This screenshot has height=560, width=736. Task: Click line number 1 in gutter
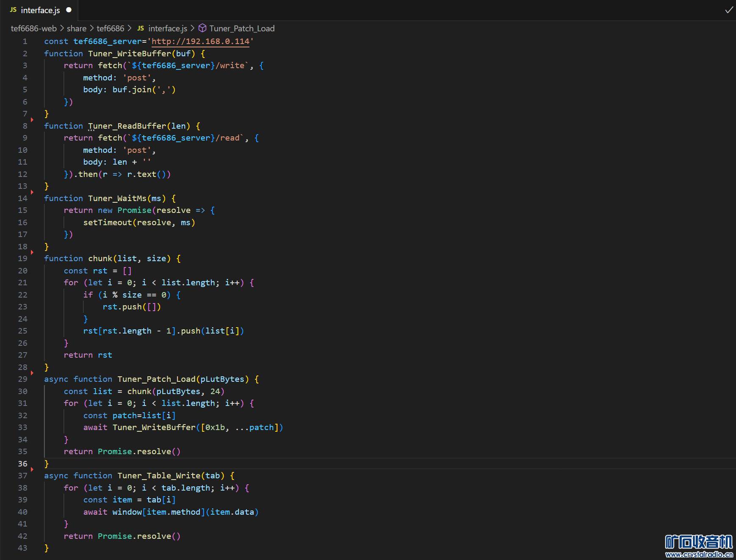pos(25,41)
